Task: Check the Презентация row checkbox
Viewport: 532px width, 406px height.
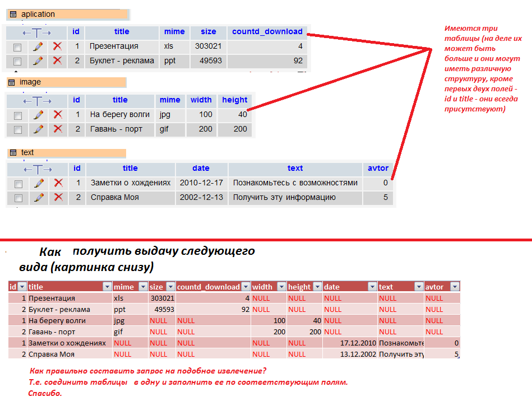Action: coord(17,47)
